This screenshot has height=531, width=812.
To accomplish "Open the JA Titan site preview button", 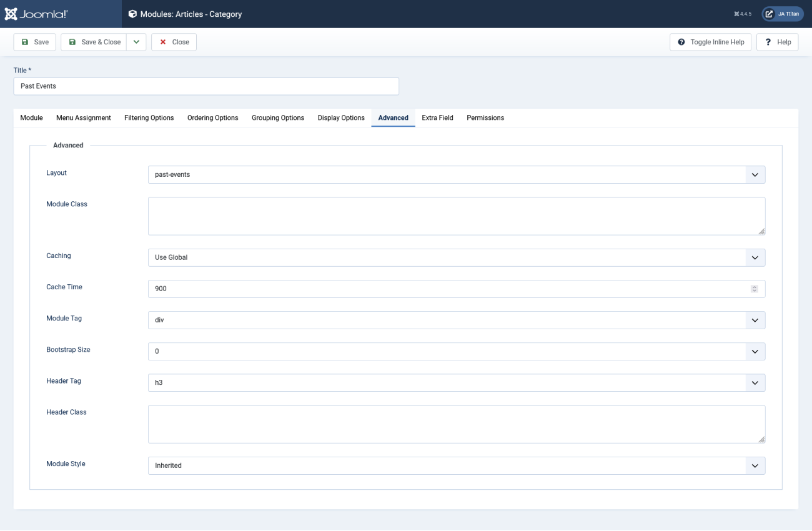I will [782, 14].
